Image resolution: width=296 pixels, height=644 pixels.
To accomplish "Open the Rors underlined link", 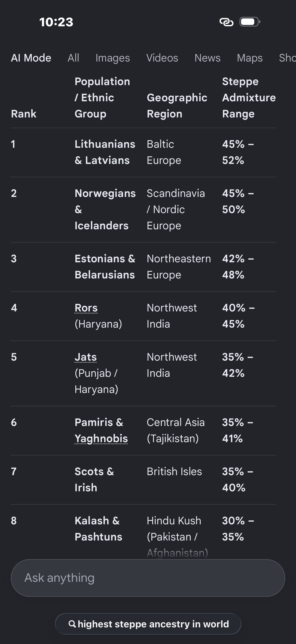I will [x=86, y=308].
